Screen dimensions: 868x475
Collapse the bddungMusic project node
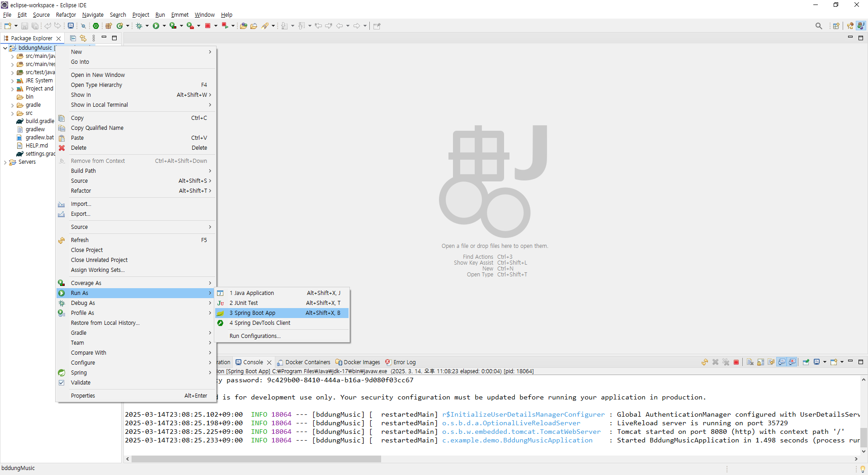point(5,48)
